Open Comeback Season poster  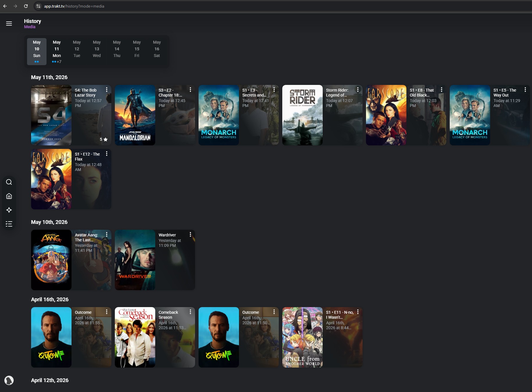pos(135,337)
